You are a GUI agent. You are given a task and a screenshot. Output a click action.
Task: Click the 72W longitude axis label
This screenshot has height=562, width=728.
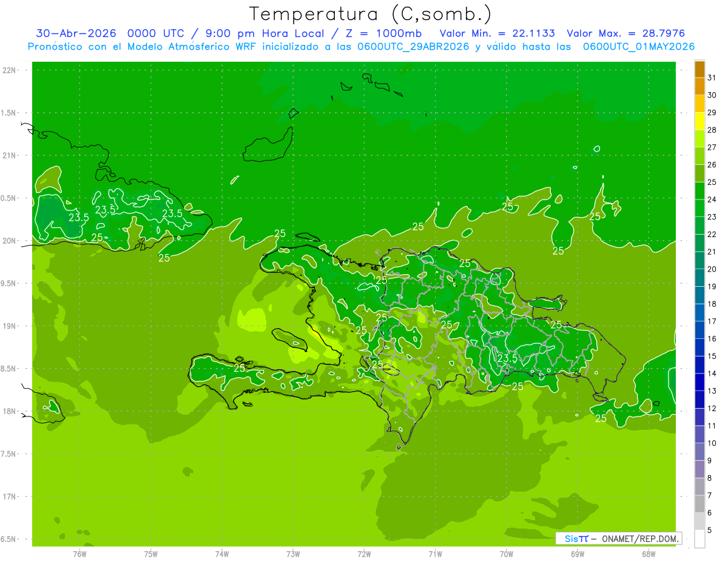pos(364,554)
